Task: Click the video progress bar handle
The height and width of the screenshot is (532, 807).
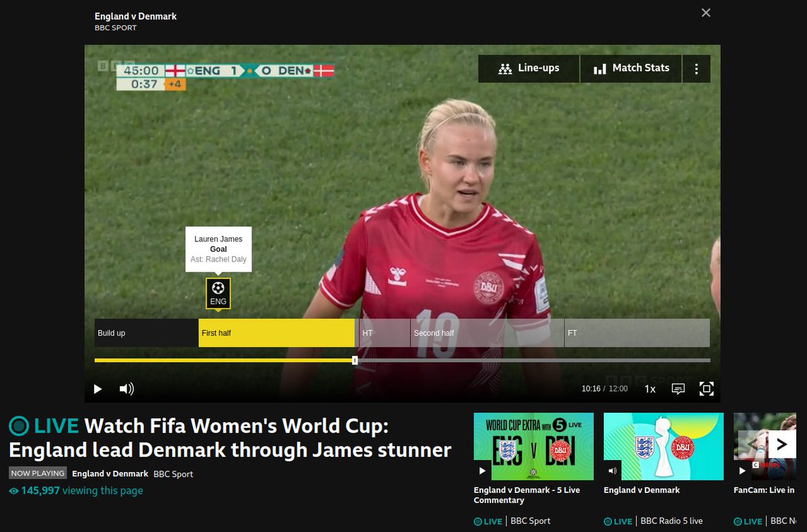Action: coord(354,360)
